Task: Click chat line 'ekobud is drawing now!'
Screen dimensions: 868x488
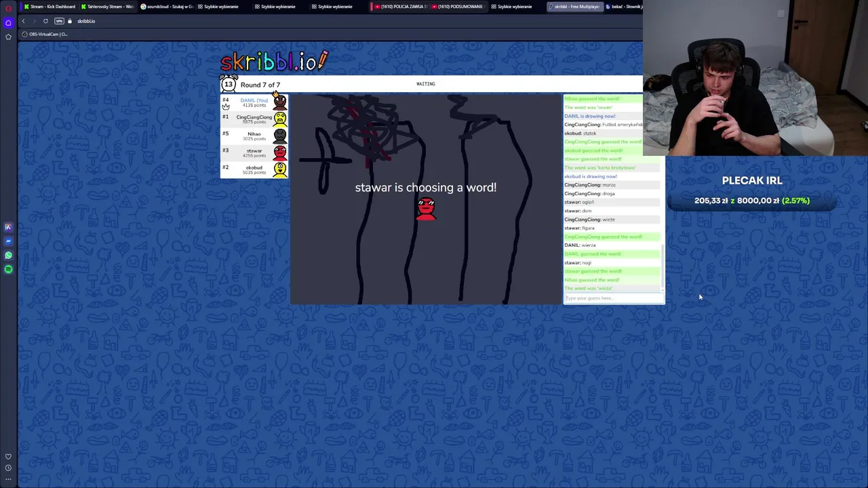Action: point(591,176)
